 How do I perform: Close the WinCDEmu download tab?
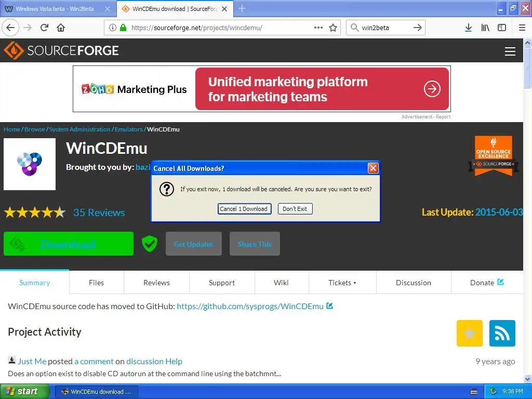(x=224, y=9)
